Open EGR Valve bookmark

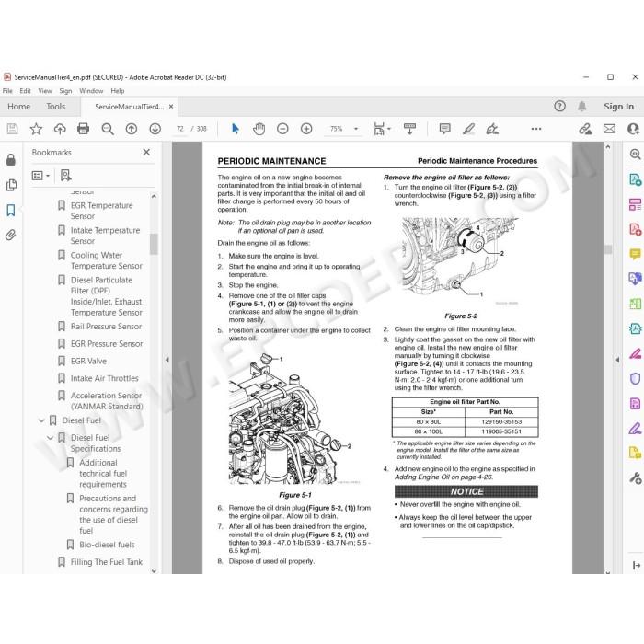[x=88, y=361]
